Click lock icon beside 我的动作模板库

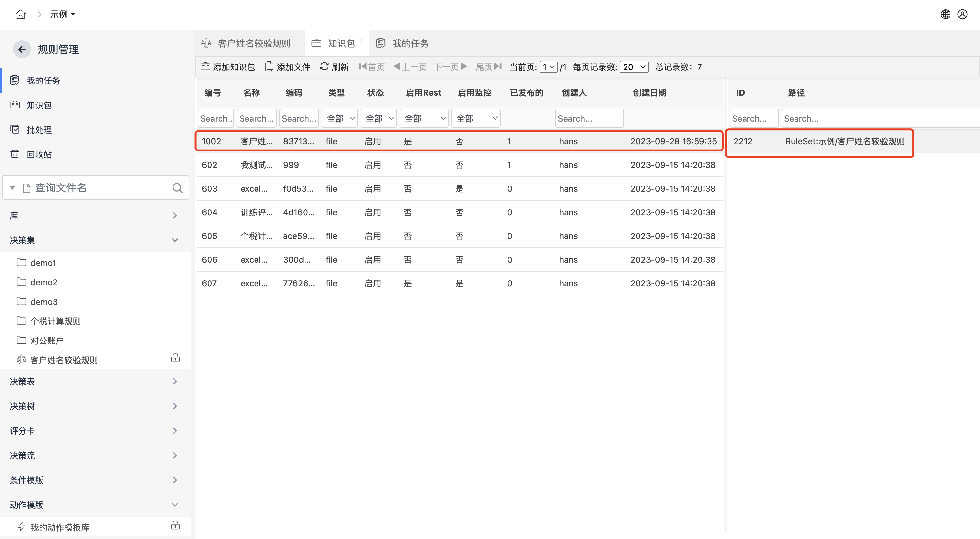pos(175,526)
